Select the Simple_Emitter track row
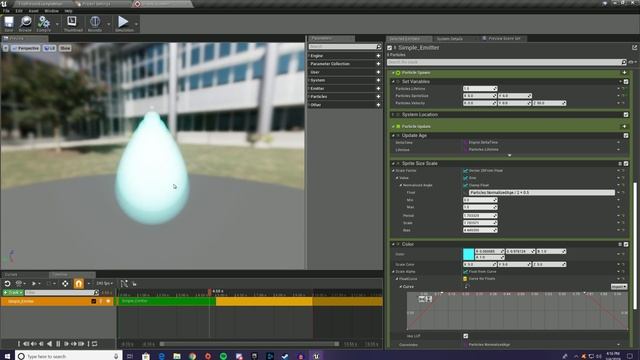This screenshot has height=360, width=640. point(57,301)
